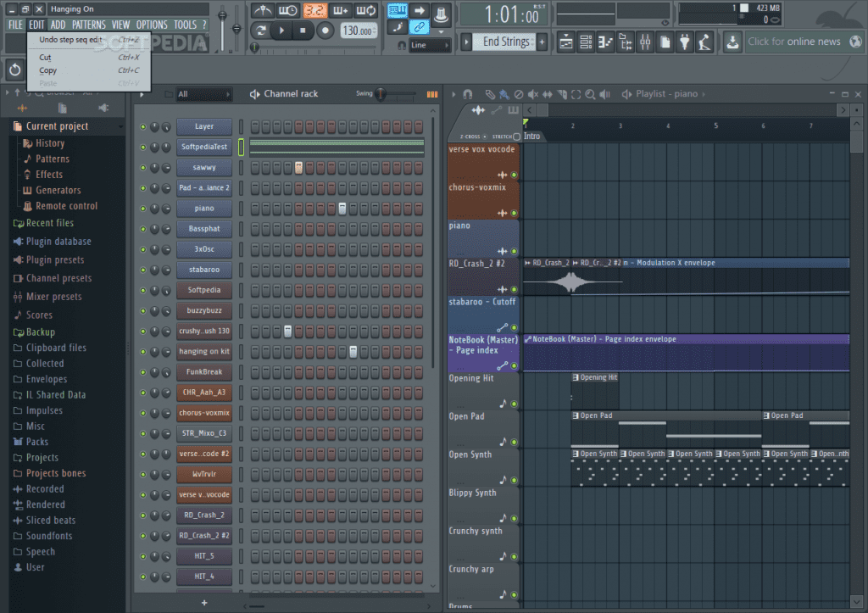Open the TOOLS menu
This screenshot has width=868, height=613.
click(x=186, y=24)
